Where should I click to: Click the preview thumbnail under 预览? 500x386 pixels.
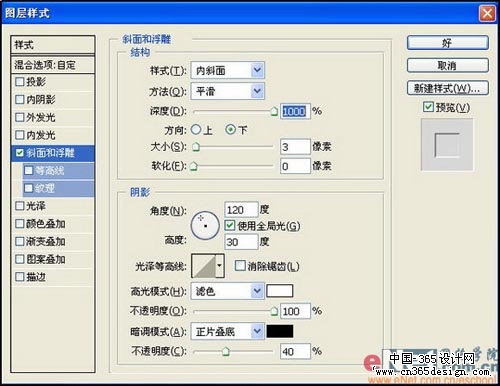click(x=447, y=145)
